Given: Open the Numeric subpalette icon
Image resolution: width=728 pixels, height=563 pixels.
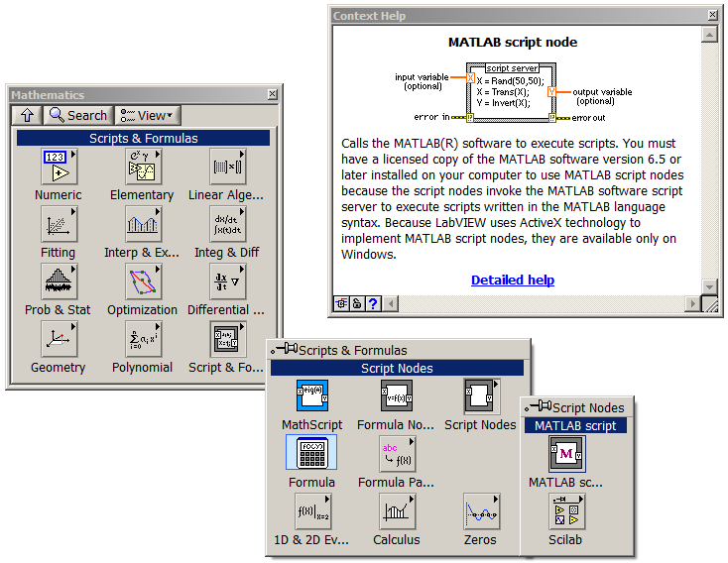Looking at the screenshot, I should (x=59, y=167).
